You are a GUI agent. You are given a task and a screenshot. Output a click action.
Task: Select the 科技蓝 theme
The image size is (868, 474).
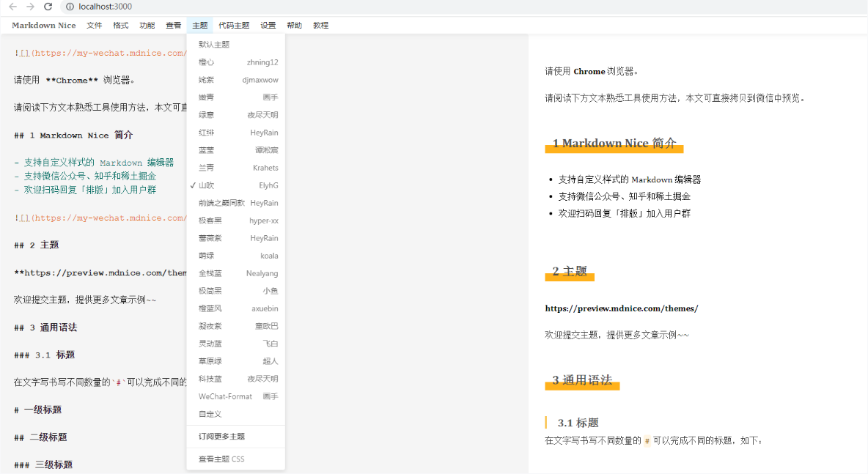[236, 379]
